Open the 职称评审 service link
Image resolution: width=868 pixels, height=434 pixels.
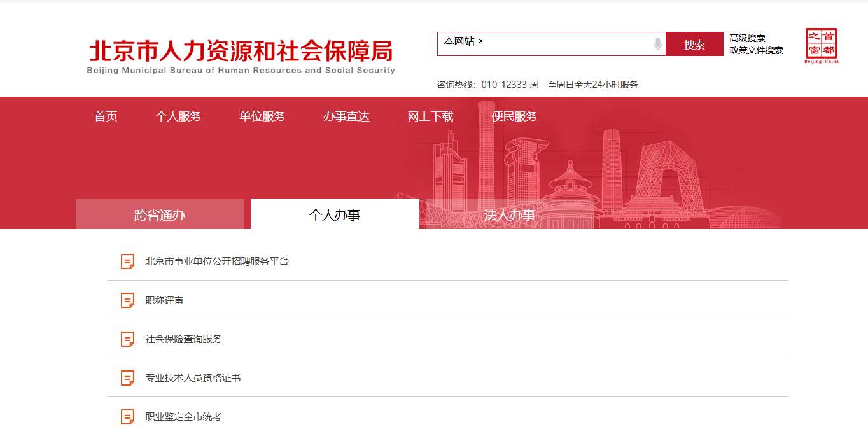pos(164,300)
